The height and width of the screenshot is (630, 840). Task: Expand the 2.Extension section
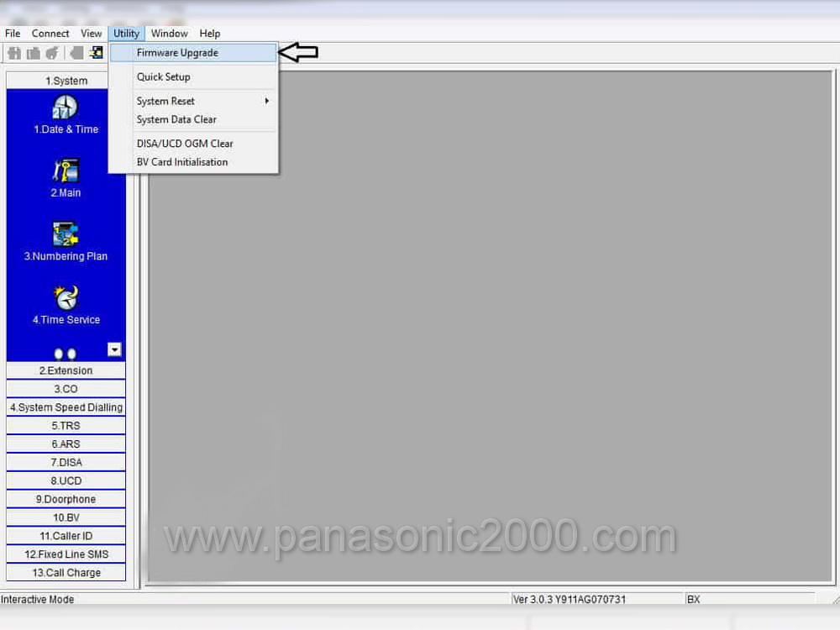point(66,370)
